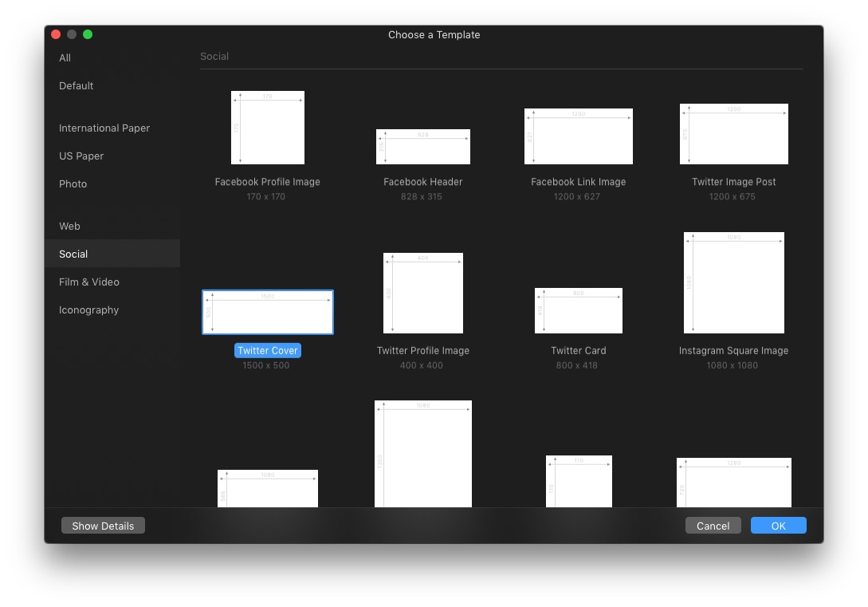Confirm the template with OK

click(778, 526)
